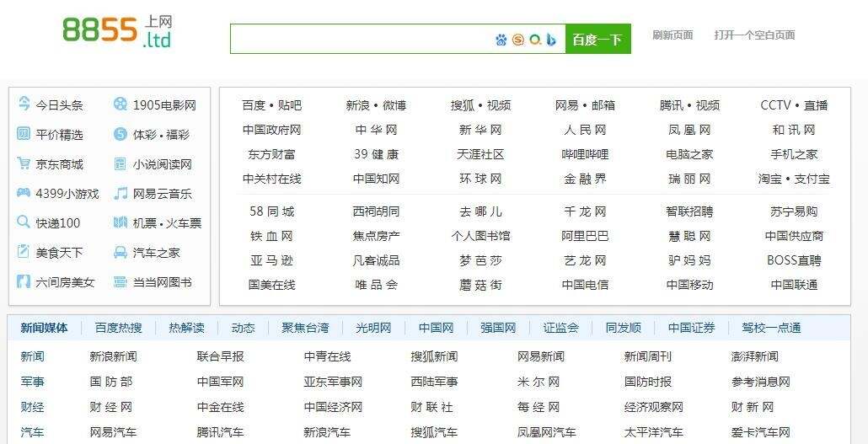Open the 腾讯·视频 link
This screenshot has height=444, width=868.
689,105
